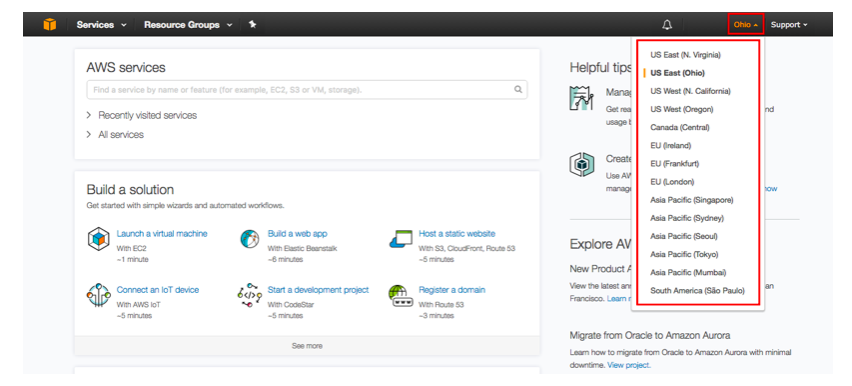Click the search magnifier icon
The height and width of the screenshot is (386, 852).
coord(518,90)
